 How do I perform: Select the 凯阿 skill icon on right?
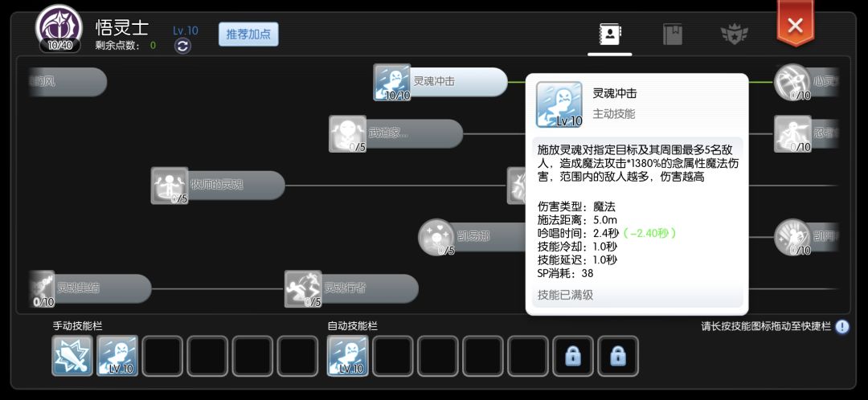coord(792,237)
